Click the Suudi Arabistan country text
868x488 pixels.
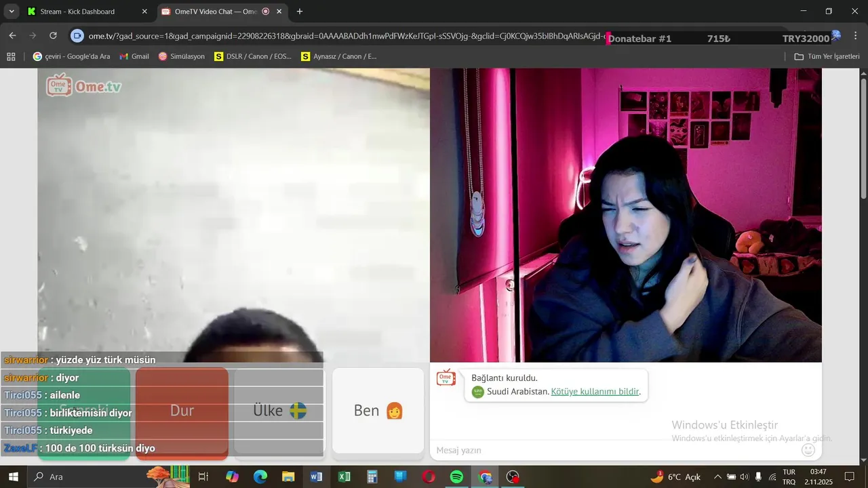point(518,392)
